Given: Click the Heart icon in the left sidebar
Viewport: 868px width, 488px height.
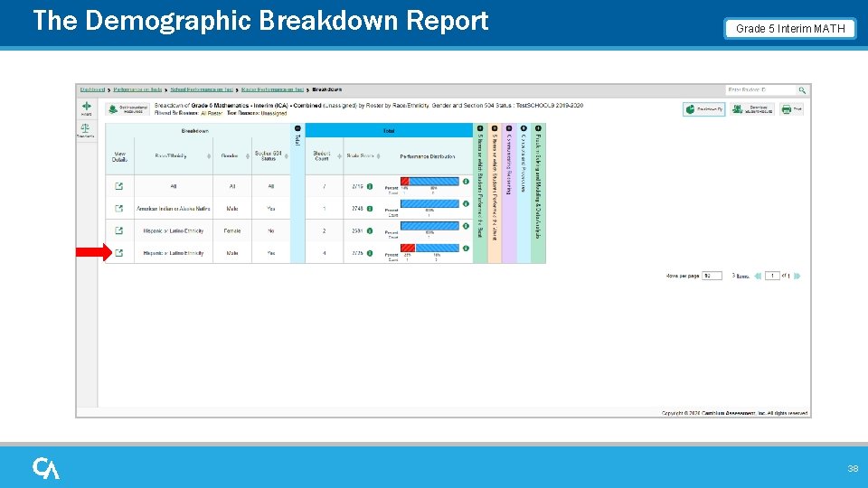Looking at the screenshot, I should 87,108.
